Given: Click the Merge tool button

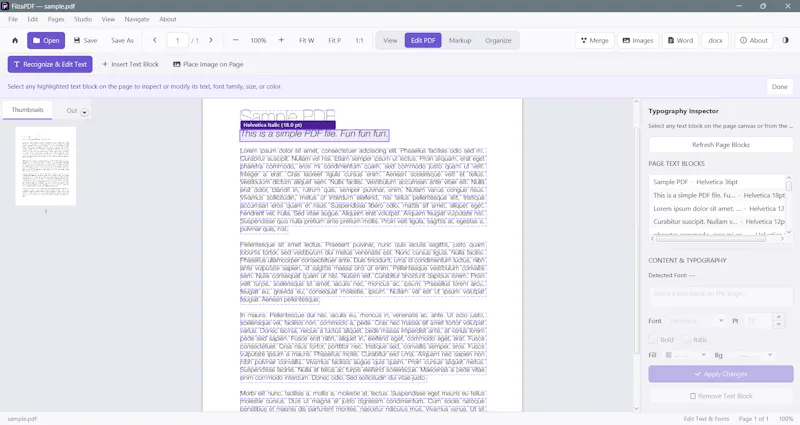Looking at the screenshot, I should pos(594,40).
